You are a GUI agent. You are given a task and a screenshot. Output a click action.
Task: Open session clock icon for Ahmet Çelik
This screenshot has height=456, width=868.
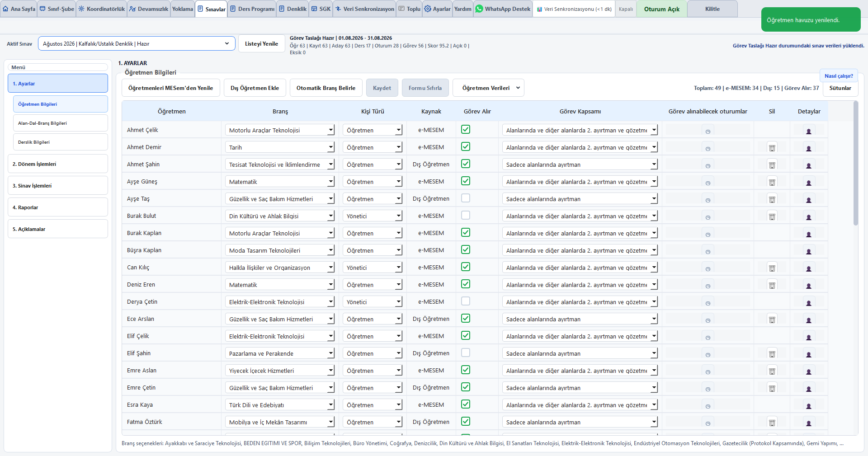(708, 130)
